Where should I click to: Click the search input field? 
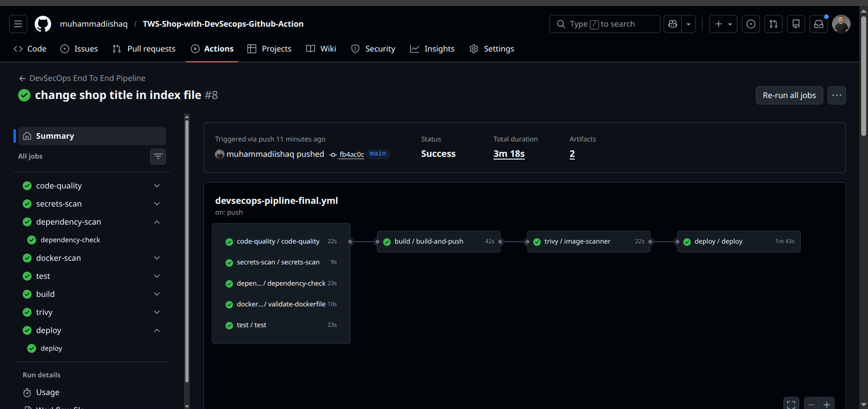click(x=605, y=24)
